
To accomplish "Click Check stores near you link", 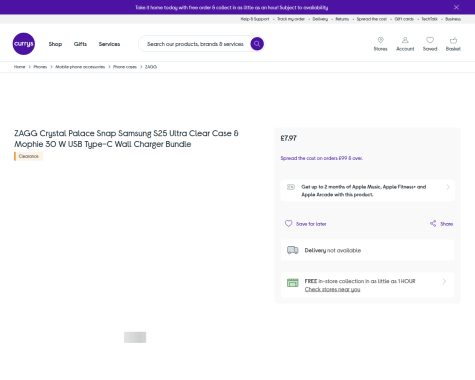I will coord(332,289).
